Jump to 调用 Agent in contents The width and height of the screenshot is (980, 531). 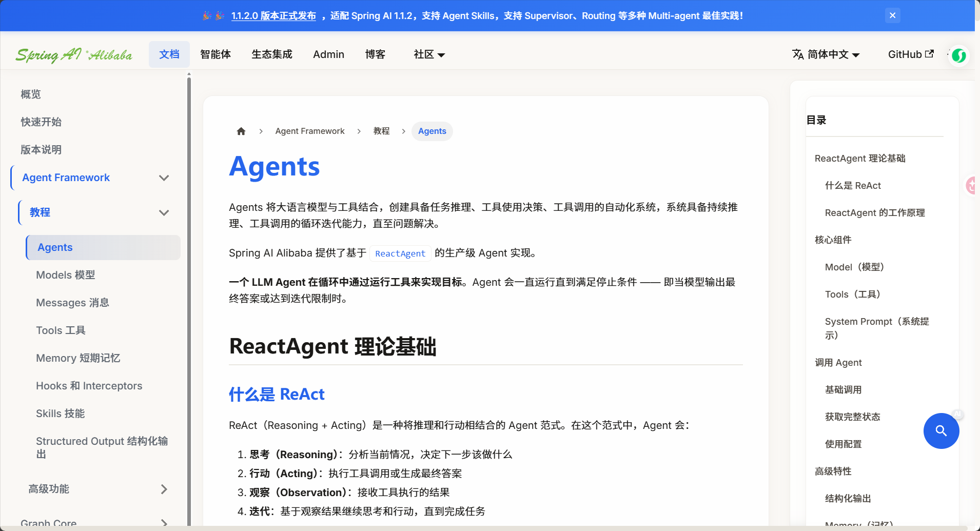point(838,363)
